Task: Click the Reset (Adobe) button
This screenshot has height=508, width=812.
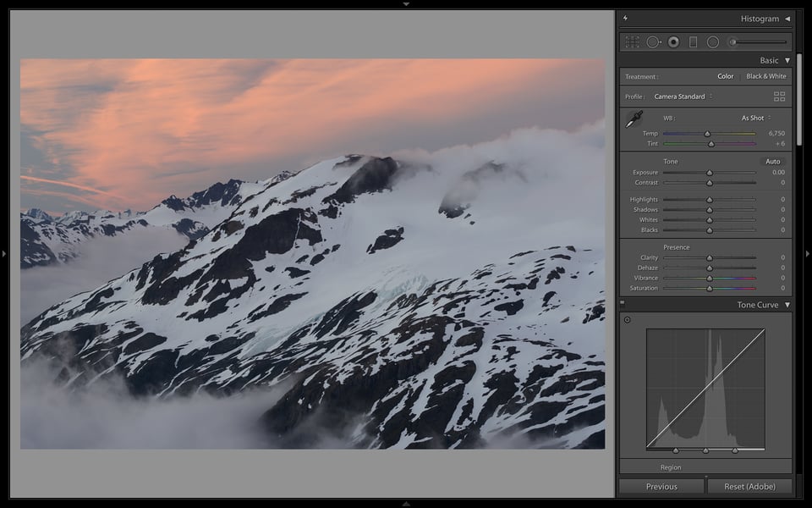Action: 749,487
